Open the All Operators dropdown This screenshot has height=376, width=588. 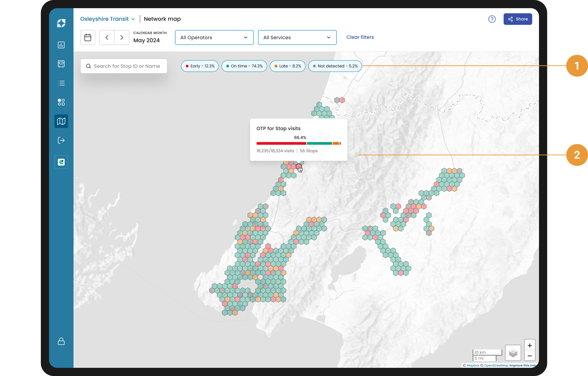(214, 37)
